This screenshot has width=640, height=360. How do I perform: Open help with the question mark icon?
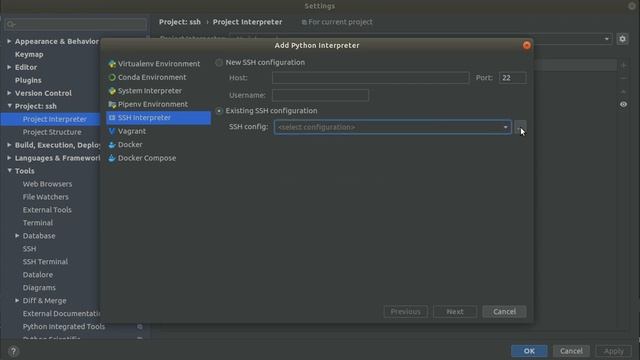coord(13,351)
